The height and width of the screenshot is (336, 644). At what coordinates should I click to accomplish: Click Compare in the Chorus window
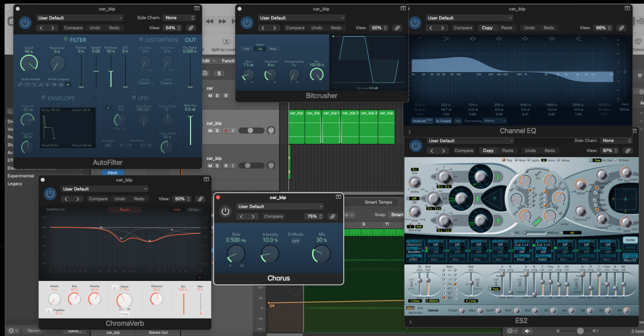[x=274, y=216]
